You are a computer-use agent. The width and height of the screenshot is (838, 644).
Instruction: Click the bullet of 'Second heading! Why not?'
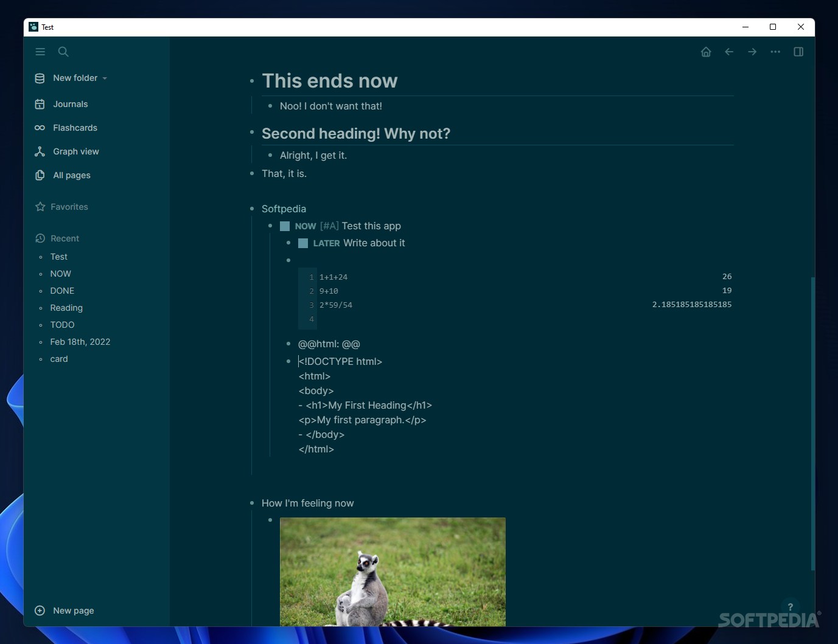click(x=252, y=133)
